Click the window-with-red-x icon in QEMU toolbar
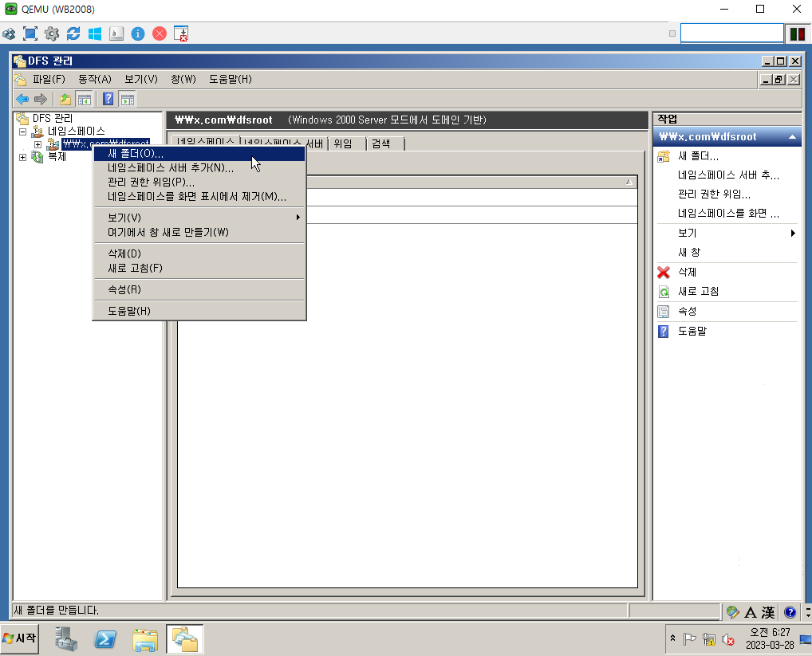 pyautogui.click(x=181, y=33)
